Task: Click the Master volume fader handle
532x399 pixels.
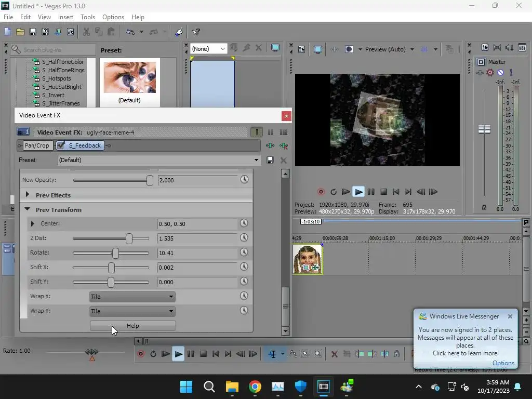Action: coord(484,129)
